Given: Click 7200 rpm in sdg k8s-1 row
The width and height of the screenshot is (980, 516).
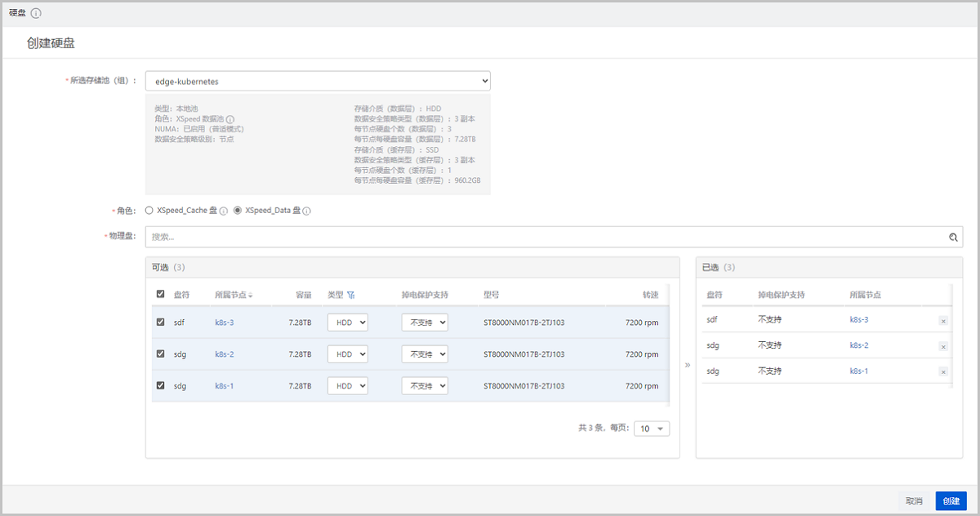Looking at the screenshot, I should click(x=642, y=386).
